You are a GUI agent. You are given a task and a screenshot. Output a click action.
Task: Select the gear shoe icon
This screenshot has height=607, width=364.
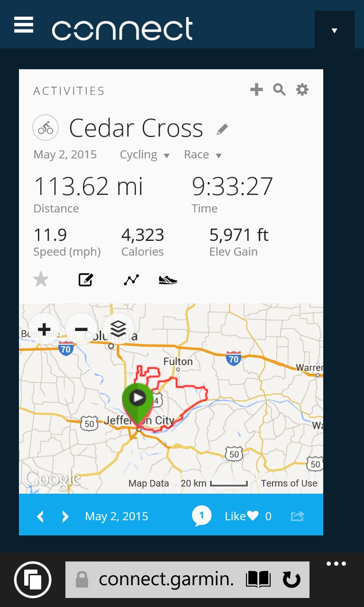pyautogui.click(x=168, y=280)
